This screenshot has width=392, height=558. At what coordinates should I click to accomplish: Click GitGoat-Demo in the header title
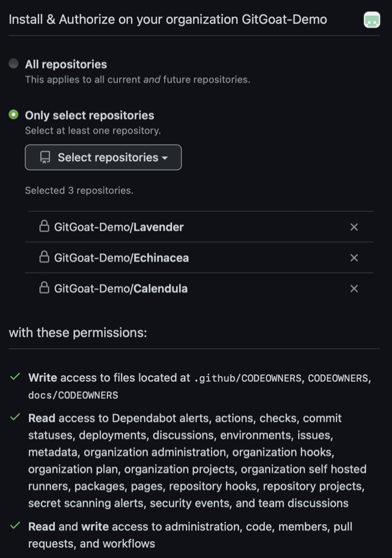285,19
